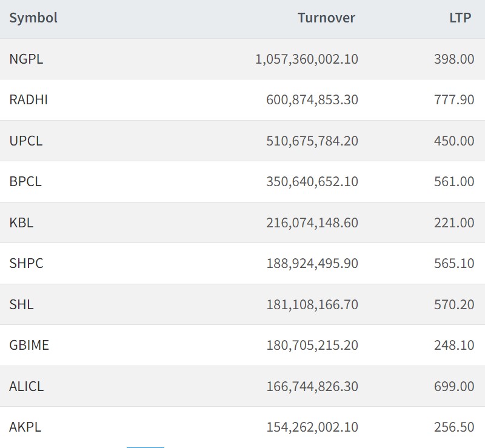The width and height of the screenshot is (485, 448).
Task: Open the RADHI symbol link
Action: click(x=28, y=100)
